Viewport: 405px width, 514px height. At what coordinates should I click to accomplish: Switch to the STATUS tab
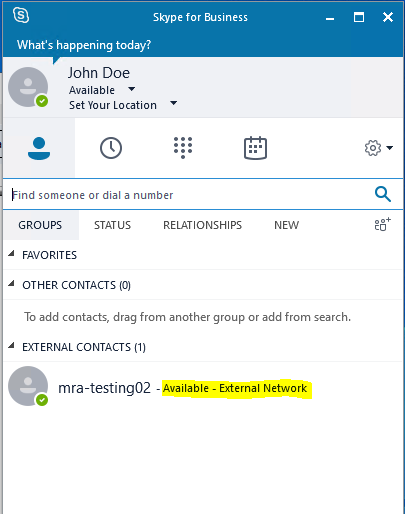(x=112, y=225)
